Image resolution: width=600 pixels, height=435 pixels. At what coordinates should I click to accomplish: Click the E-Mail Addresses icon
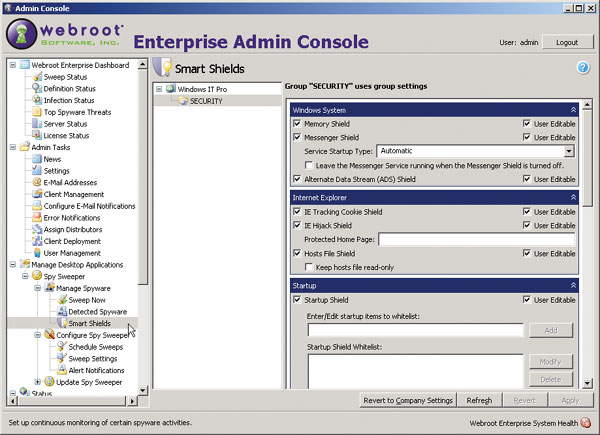[x=35, y=183]
